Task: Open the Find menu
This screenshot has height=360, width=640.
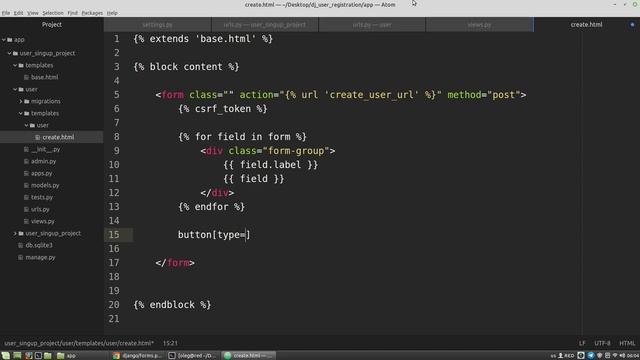Action: click(x=73, y=13)
